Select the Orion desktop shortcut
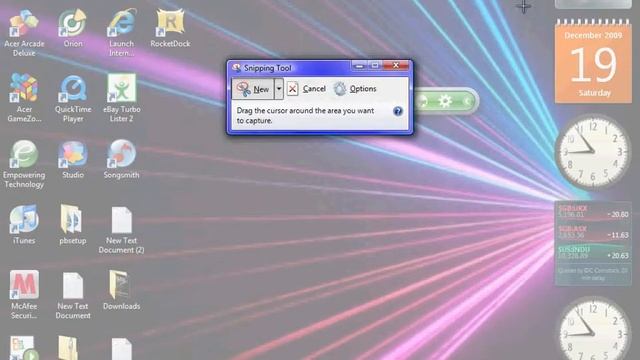 tap(73, 29)
